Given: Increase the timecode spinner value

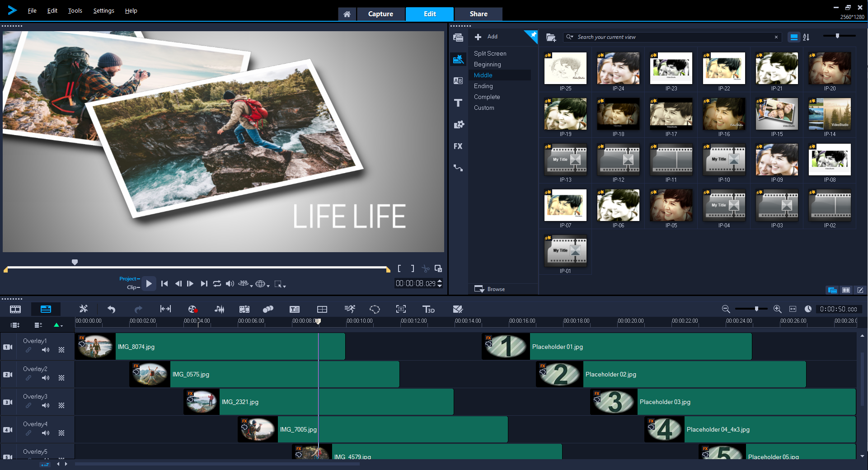Looking at the screenshot, I should (x=440, y=281).
